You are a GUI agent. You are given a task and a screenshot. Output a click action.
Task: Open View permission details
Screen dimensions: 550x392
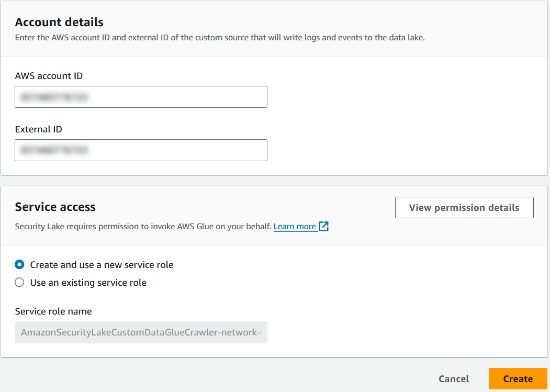[464, 207]
